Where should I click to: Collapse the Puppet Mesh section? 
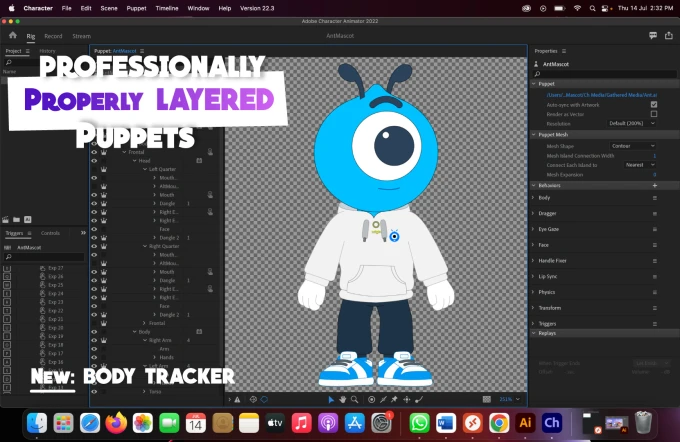534,134
